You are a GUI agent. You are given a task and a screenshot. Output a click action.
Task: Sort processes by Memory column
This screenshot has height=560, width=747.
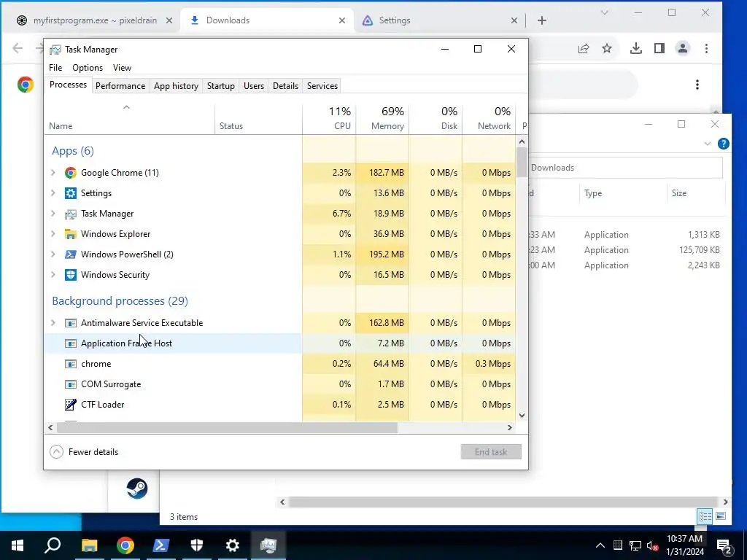(x=382, y=119)
